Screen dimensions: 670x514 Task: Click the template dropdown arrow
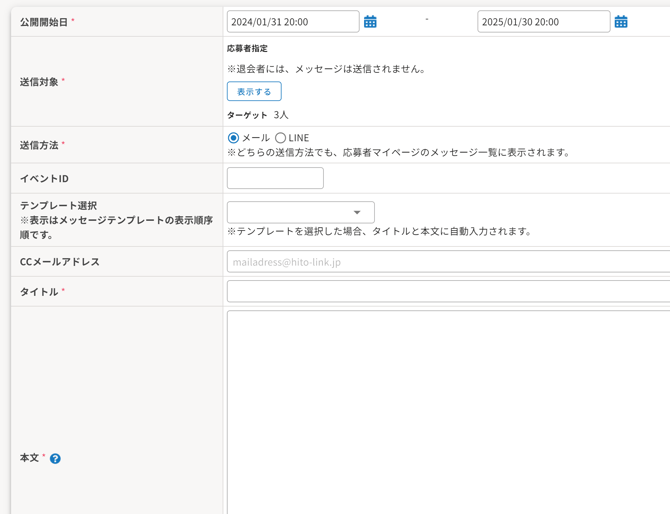pyautogui.click(x=357, y=212)
